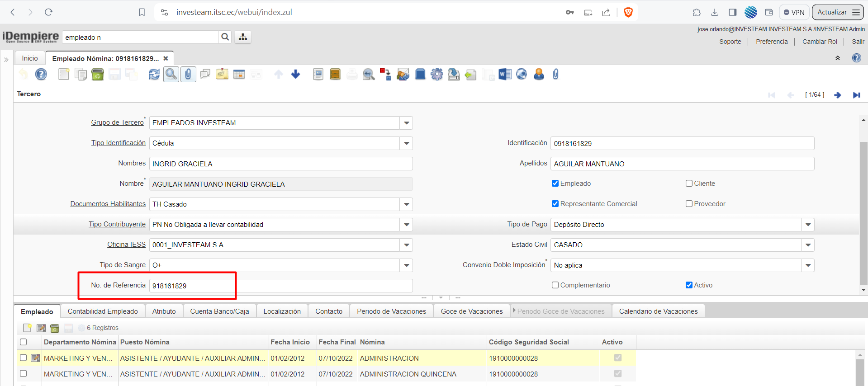
Task: Open the Periodo de Vacaciones tab
Action: pos(391,311)
